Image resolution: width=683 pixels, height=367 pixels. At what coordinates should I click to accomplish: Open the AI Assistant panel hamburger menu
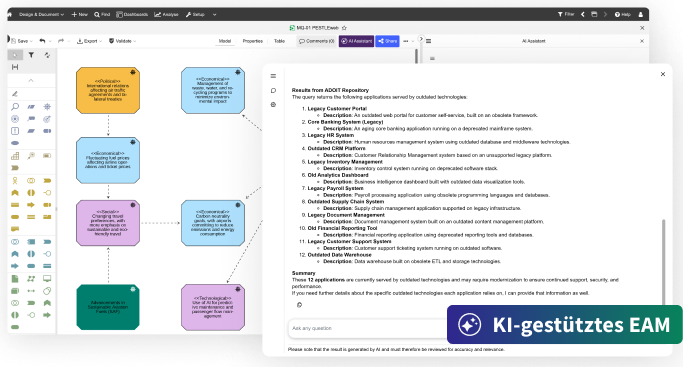429,41
